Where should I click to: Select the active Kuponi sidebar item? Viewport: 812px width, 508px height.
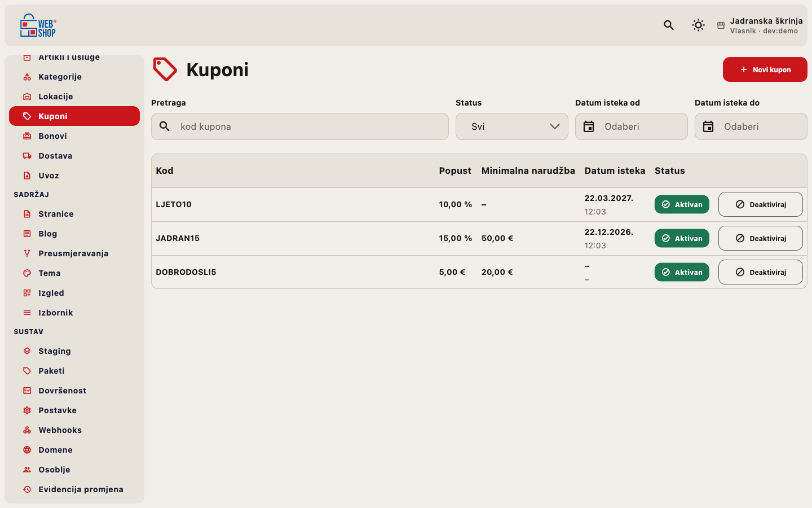coord(74,116)
